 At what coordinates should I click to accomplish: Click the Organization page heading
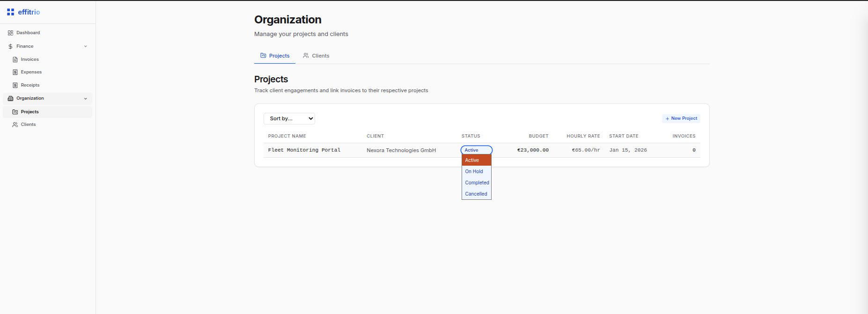pos(288,20)
